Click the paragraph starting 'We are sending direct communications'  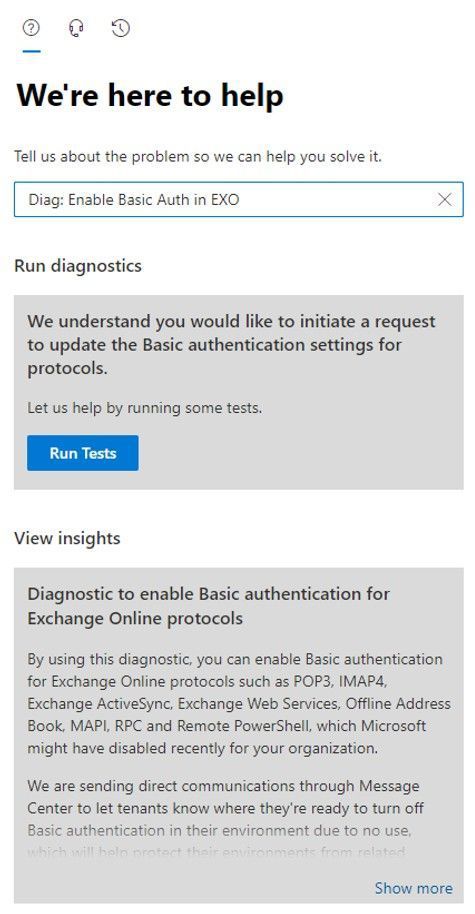tap(226, 819)
